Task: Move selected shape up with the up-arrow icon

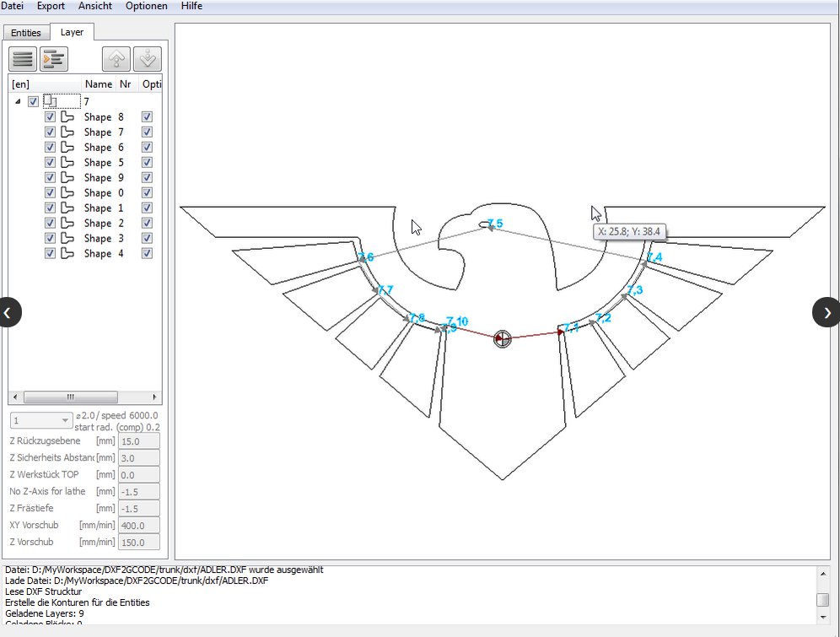Action: (116, 58)
